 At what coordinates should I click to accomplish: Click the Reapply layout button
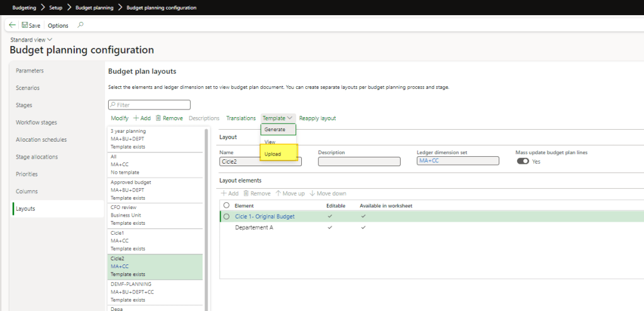(x=317, y=118)
